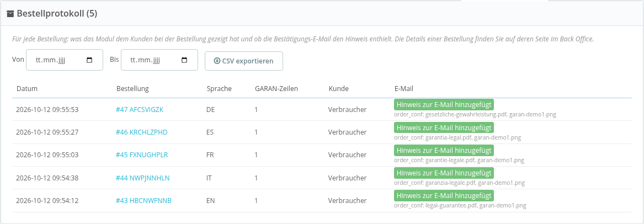
Task: Click the EN language cell
Action: (211, 201)
